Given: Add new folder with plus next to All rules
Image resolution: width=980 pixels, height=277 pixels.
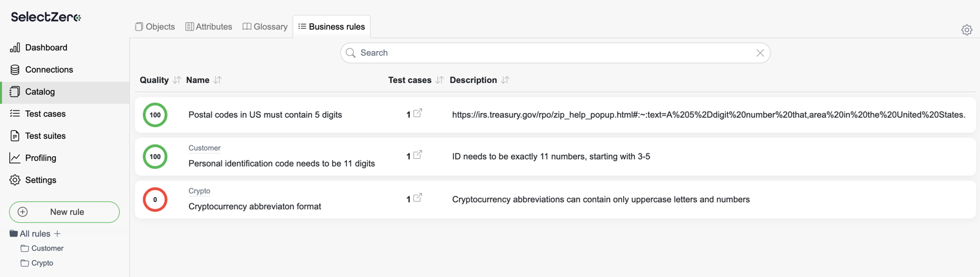Looking at the screenshot, I should point(58,233).
